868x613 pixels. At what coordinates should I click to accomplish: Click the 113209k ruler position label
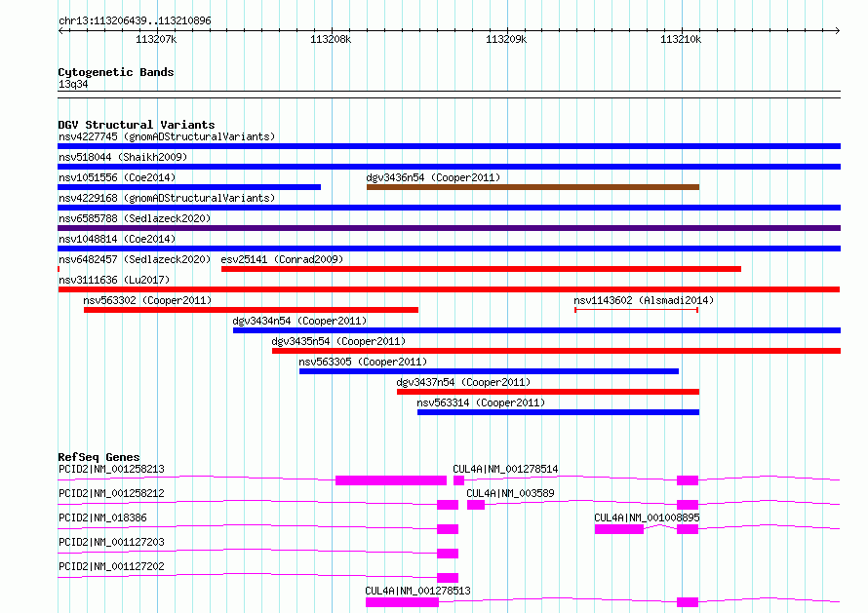click(506, 39)
